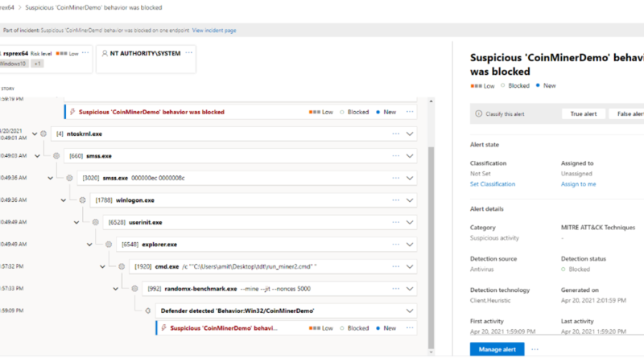Select the Apr 20, 2021 2:01:59 PM generated date
This screenshot has height=358, width=644.
(593, 301)
